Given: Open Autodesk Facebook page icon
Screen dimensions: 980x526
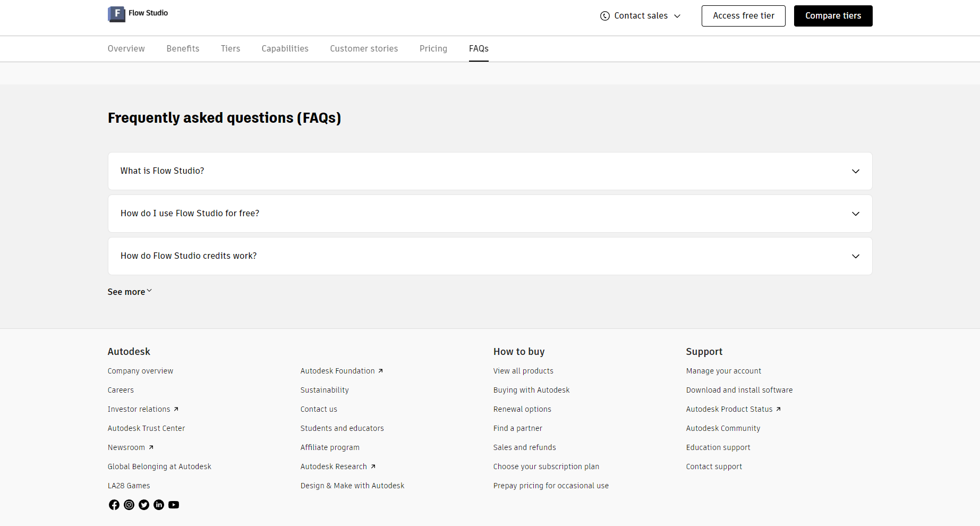Looking at the screenshot, I should point(114,505).
